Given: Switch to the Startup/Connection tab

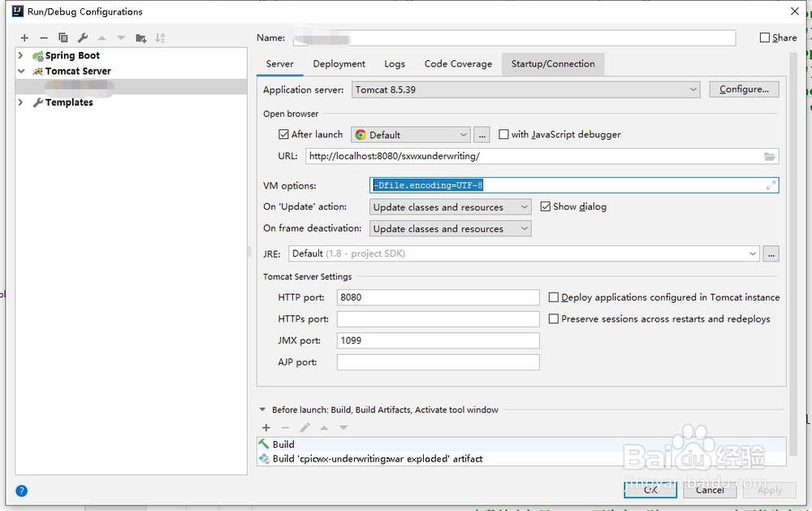Looking at the screenshot, I should coord(552,63).
